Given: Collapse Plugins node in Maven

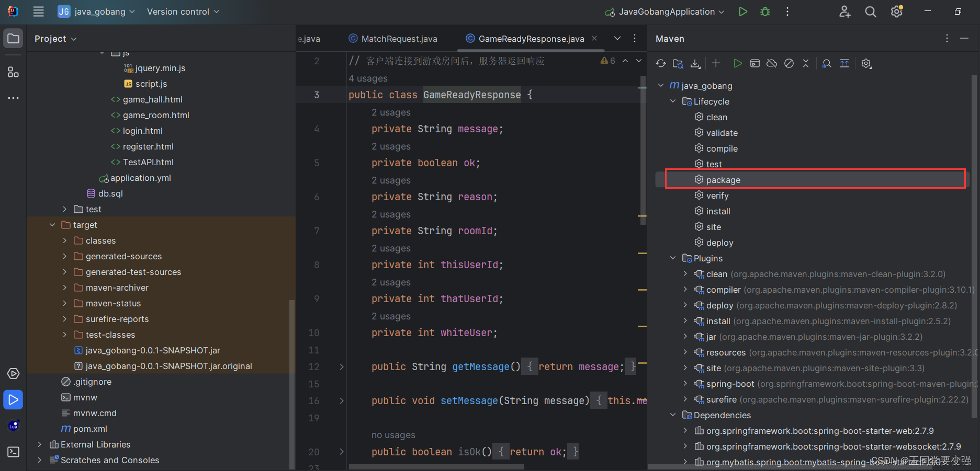Looking at the screenshot, I should pyautogui.click(x=673, y=258).
